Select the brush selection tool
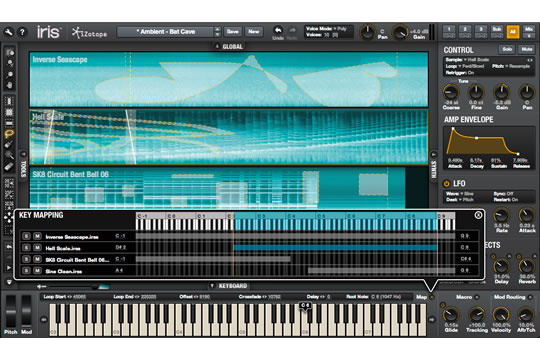 [9, 145]
